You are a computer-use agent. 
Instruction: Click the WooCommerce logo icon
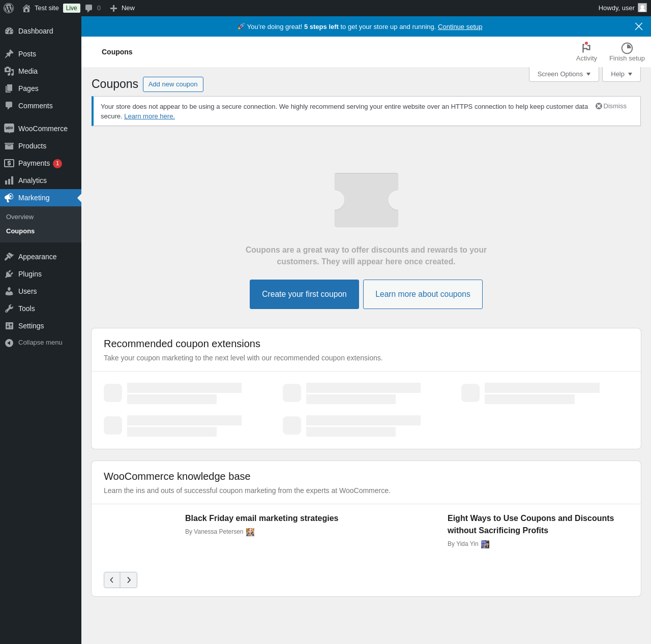[9, 129]
